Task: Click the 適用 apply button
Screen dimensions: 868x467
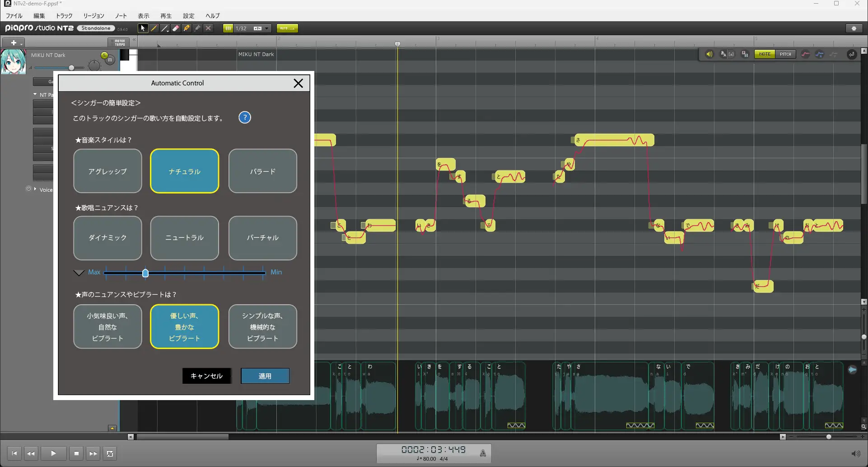Action: 265,376
